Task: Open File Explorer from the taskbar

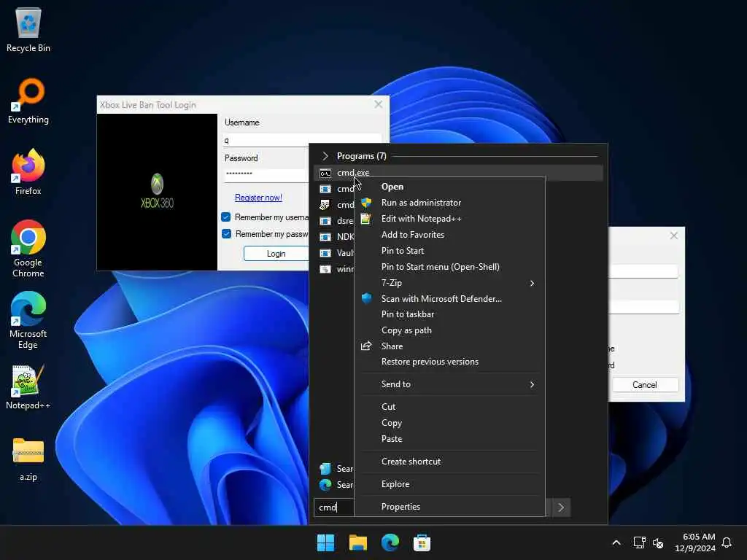Action: coord(357,542)
